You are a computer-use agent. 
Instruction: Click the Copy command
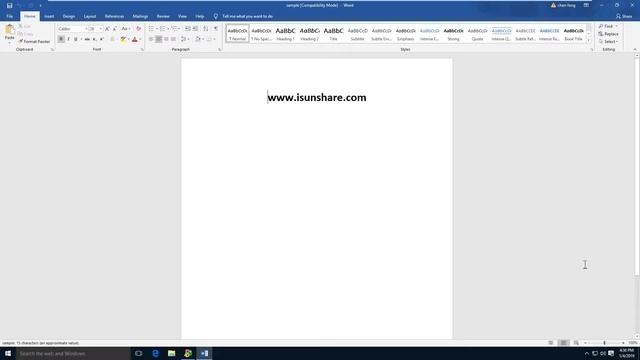click(x=26, y=34)
